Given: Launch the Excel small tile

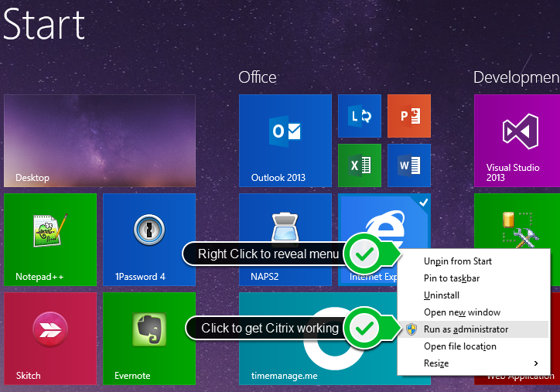Looking at the screenshot, I should 360,165.
